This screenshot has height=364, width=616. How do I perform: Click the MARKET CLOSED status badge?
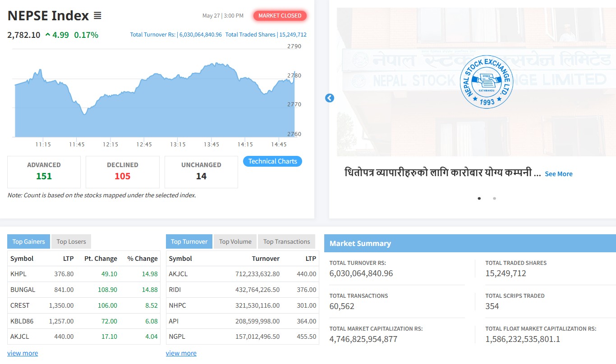click(280, 16)
